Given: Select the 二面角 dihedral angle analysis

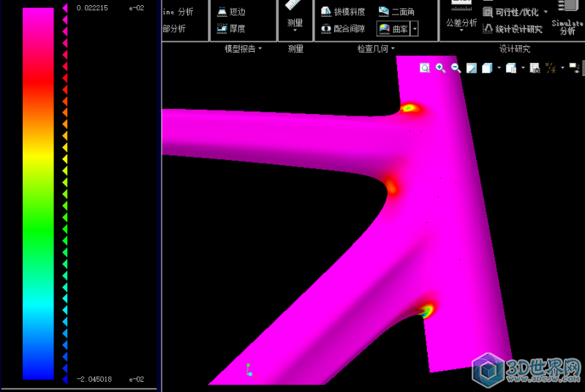Looking at the screenshot, I should click(x=396, y=12).
